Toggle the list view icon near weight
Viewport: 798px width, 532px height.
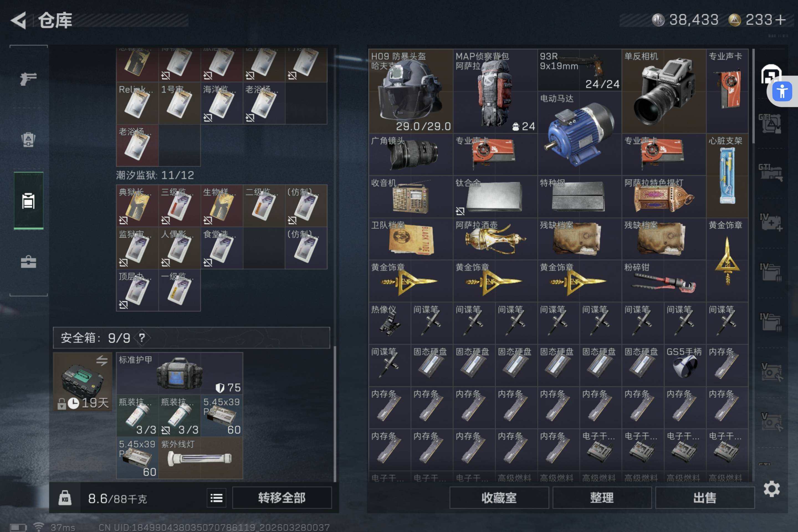pyautogui.click(x=216, y=498)
